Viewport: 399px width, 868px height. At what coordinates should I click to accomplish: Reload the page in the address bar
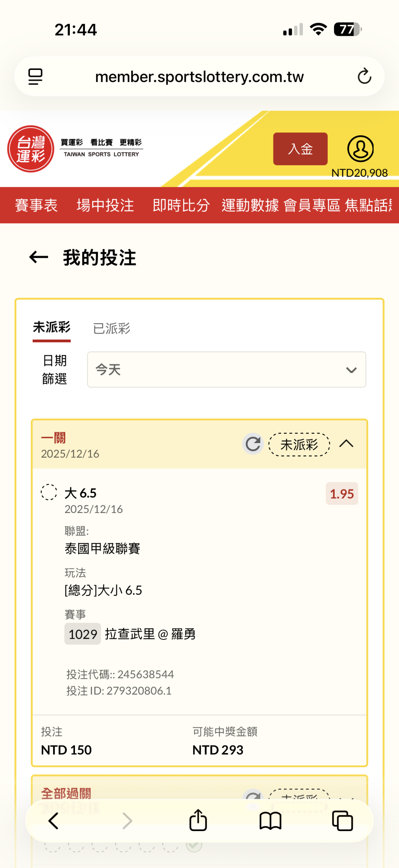pos(364,77)
